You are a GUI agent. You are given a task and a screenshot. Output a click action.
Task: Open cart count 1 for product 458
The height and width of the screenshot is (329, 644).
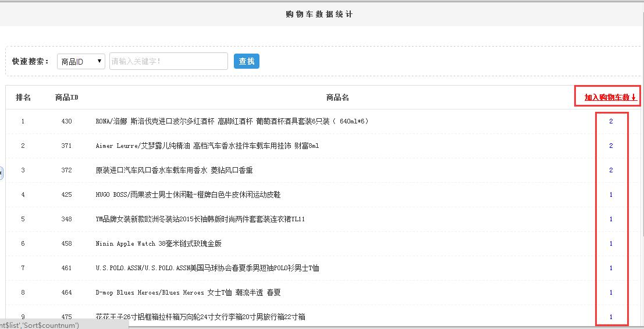tap(611, 243)
